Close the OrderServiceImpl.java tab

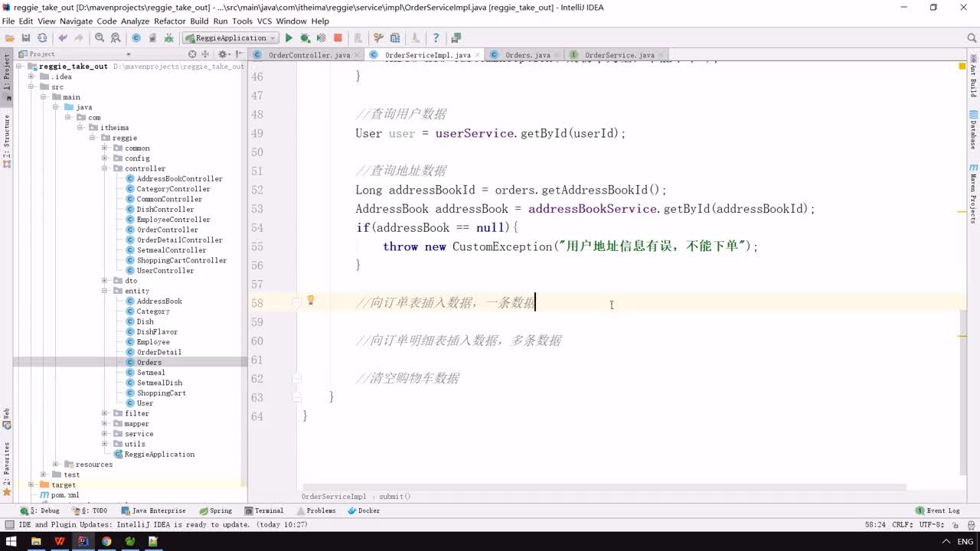click(x=479, y=55)
